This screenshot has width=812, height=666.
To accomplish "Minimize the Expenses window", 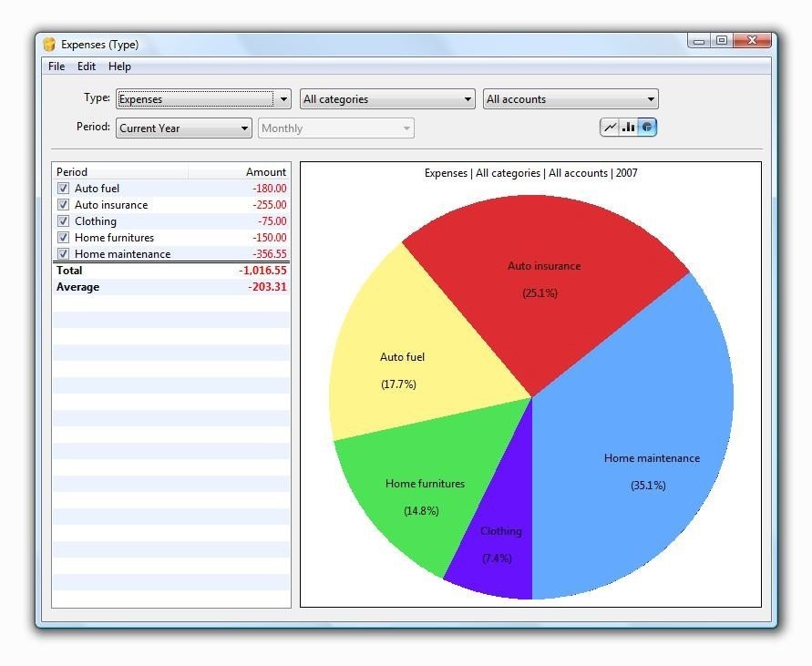I will [x=699, y=41].
